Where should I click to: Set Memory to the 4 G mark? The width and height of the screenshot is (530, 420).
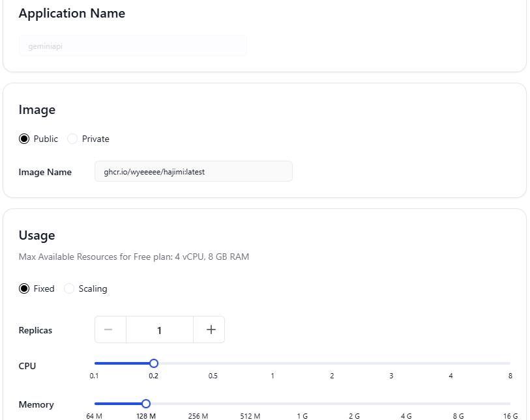click(406, 404)
